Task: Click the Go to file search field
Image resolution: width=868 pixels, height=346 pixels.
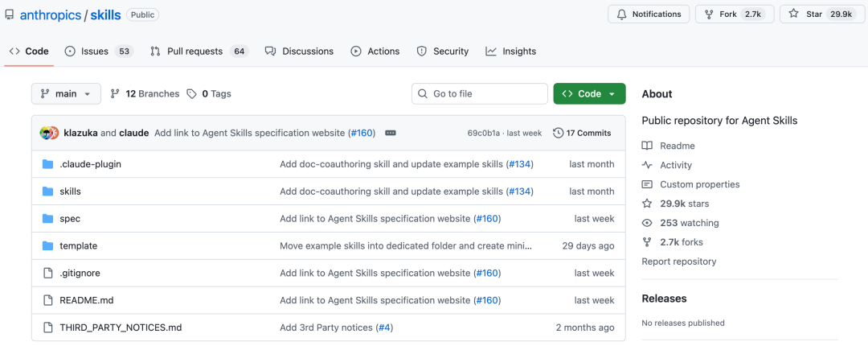Action: [480, 94]
